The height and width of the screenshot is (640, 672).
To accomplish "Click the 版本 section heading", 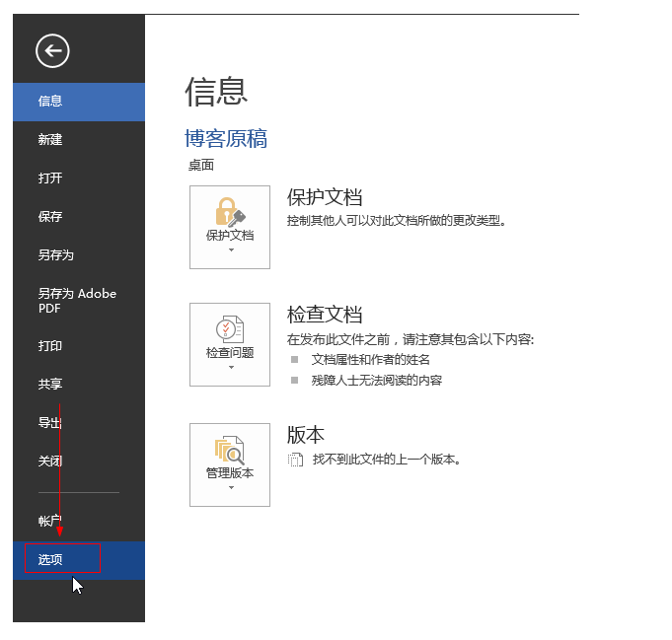I will 306,435.
